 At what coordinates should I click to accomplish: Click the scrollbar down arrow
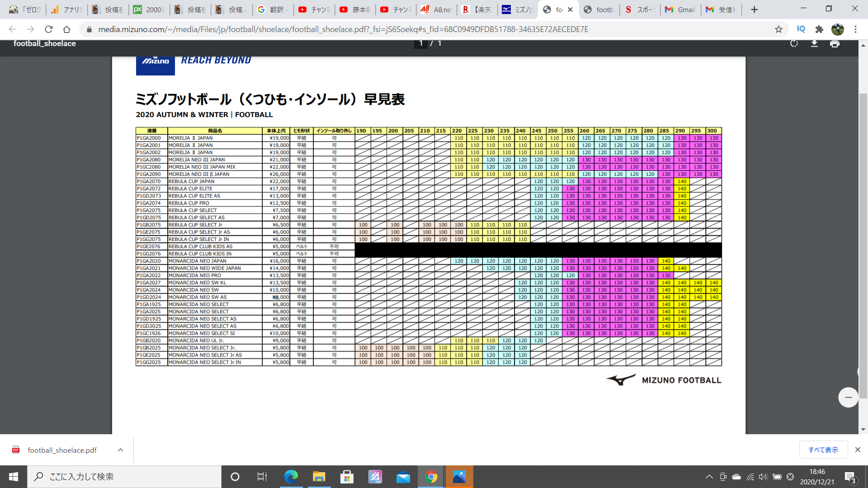point(863,430)
